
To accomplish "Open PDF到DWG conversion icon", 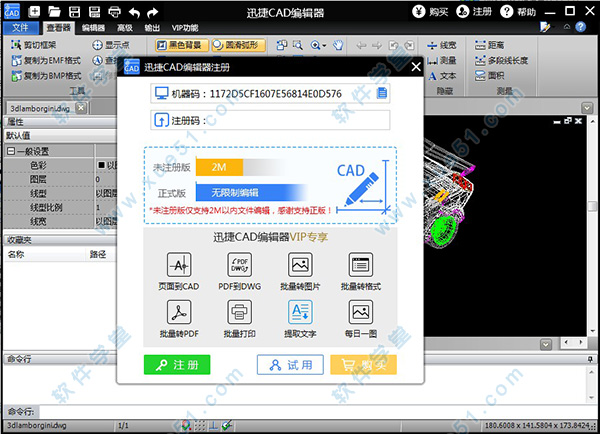I will tap(240, 265).
